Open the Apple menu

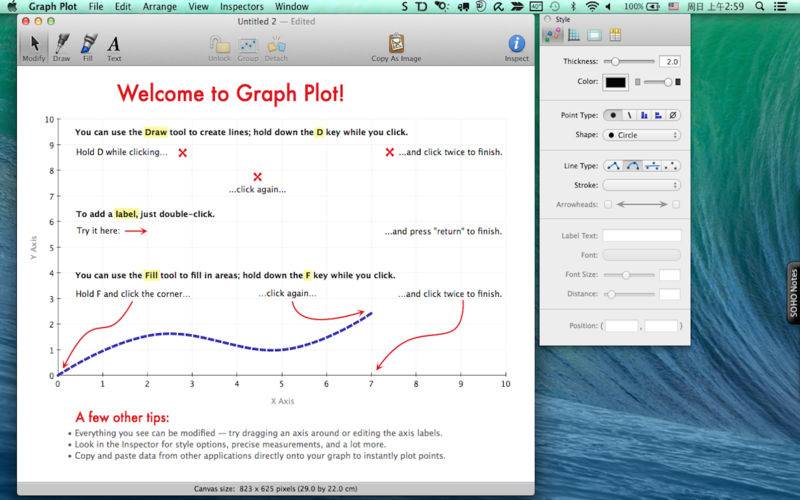12,6
